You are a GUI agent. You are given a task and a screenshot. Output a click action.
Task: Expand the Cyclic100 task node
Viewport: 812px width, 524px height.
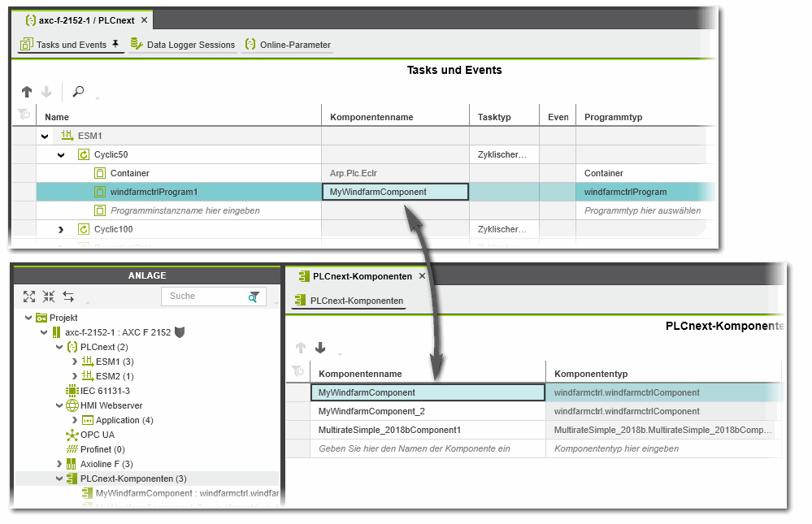coord(61,230)
